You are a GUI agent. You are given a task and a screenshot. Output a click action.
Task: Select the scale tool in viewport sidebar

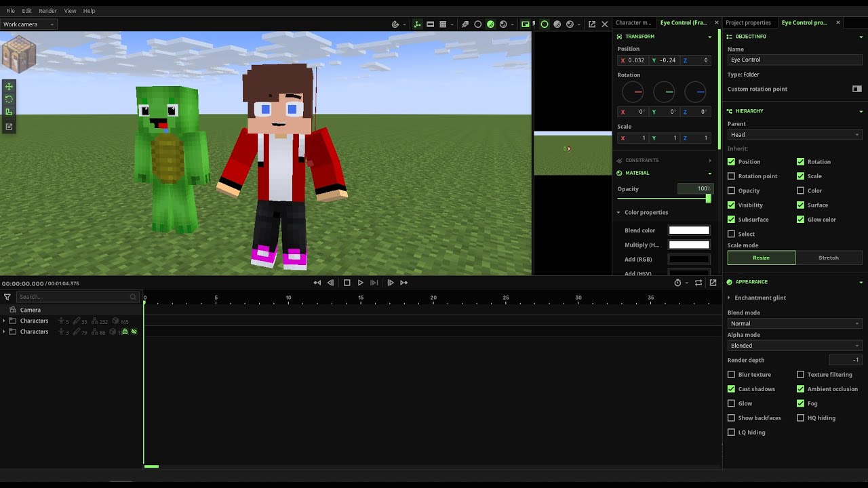(x=9, y=113)
